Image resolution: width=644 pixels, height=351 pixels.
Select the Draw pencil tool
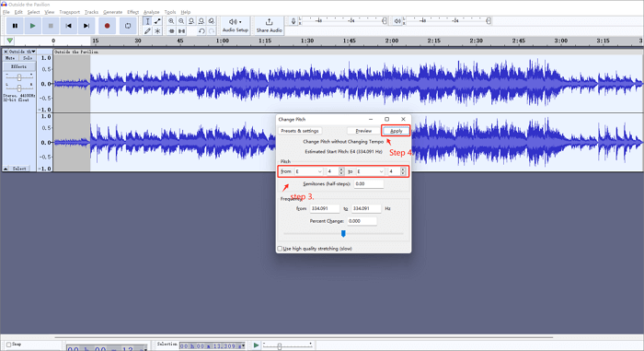(x=147, y=30)
